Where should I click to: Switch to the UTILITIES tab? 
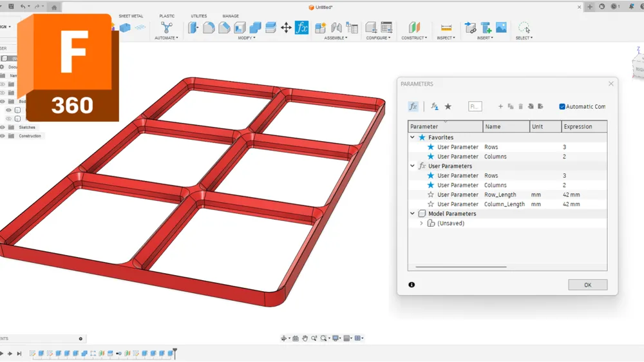pos(199,16)
